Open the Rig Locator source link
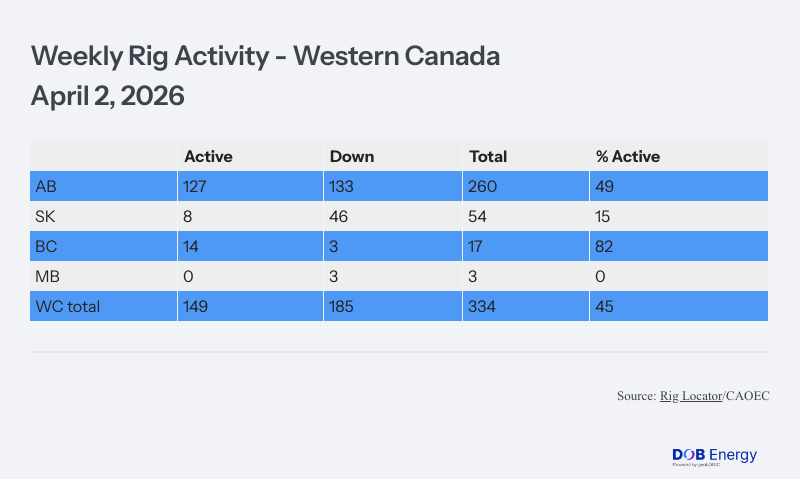 690,397
